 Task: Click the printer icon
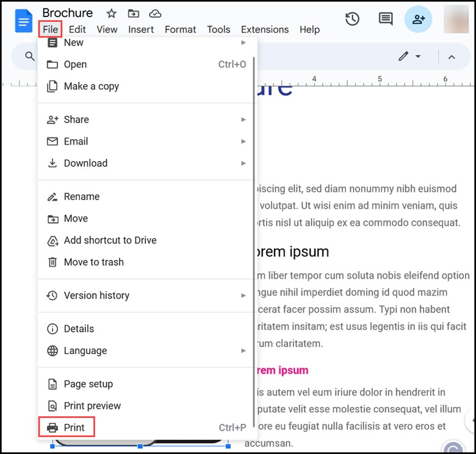point(52,428)
